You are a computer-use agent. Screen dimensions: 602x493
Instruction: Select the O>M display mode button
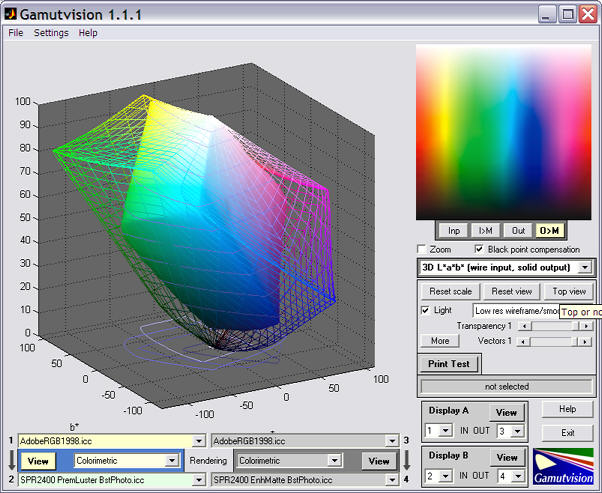tap(549, 230)
